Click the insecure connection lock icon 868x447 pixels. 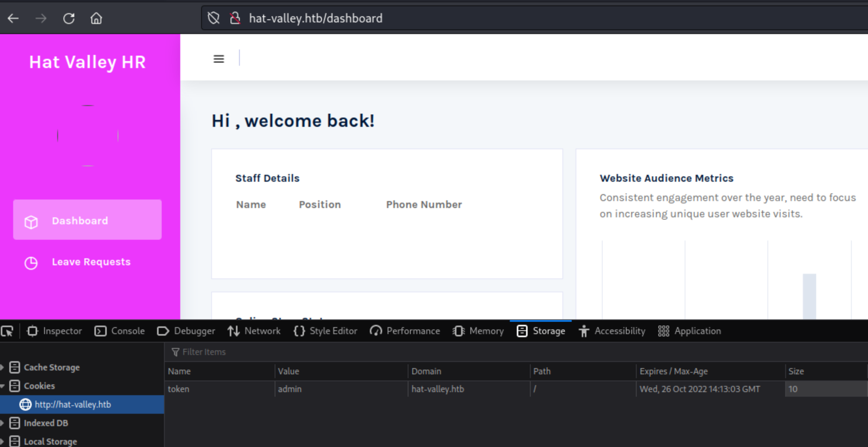[235, 18]
